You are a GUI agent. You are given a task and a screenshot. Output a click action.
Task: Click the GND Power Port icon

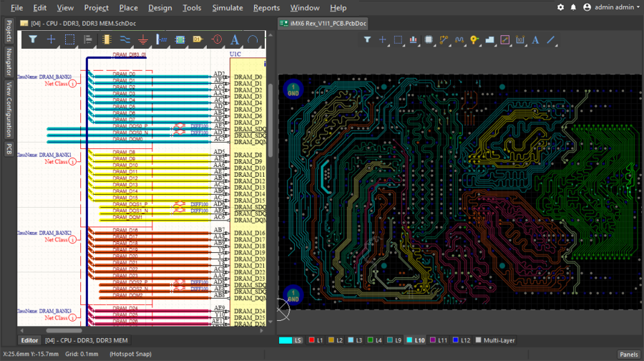coord(143,39)
